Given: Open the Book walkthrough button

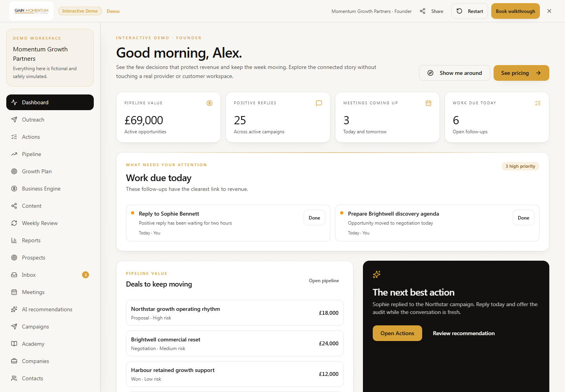Looking at the screenshot, I should click(516, 11).
